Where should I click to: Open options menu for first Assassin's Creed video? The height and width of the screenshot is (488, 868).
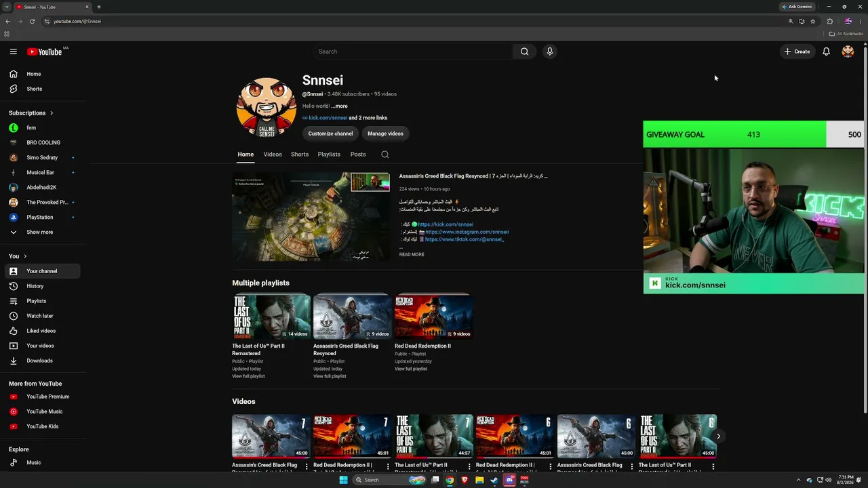[x=307, y=466]
